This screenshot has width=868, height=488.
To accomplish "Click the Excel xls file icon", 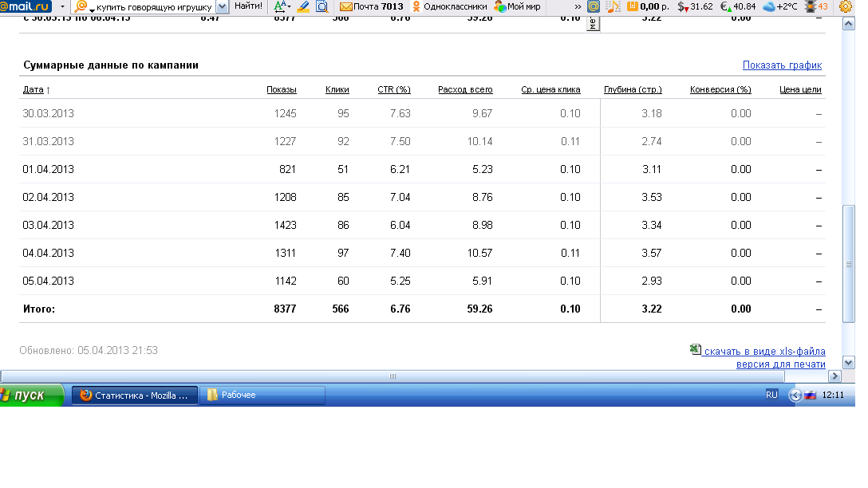I will click(695, 349).
